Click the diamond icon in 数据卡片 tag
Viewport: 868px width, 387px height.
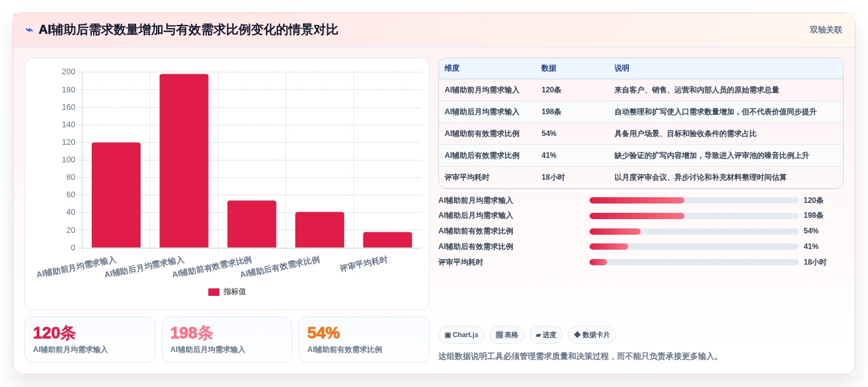pos(577,335)
